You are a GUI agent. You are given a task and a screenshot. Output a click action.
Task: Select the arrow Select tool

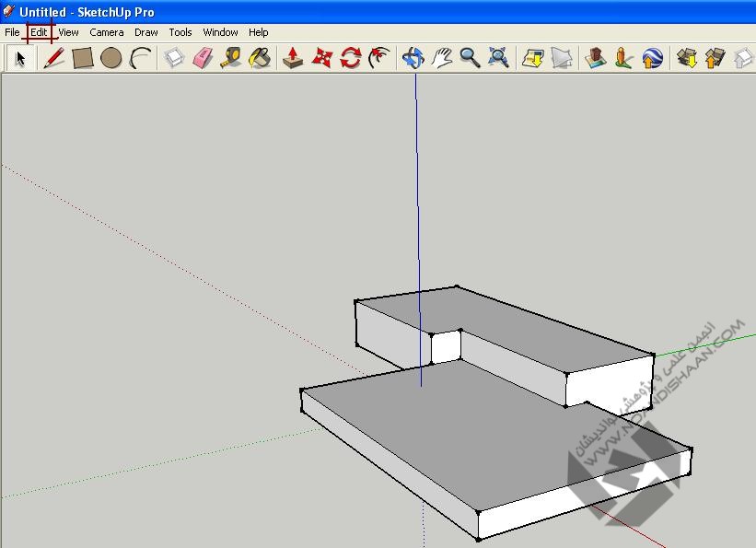[x=20, y=58]
